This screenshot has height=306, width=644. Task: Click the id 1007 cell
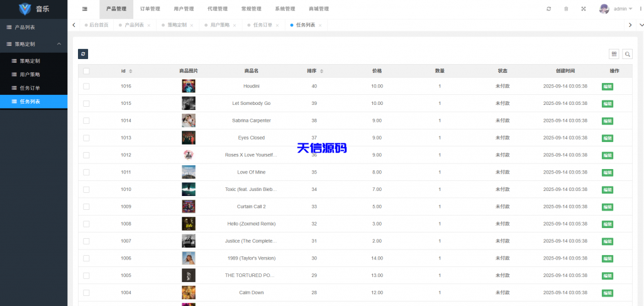pos(126,241)
